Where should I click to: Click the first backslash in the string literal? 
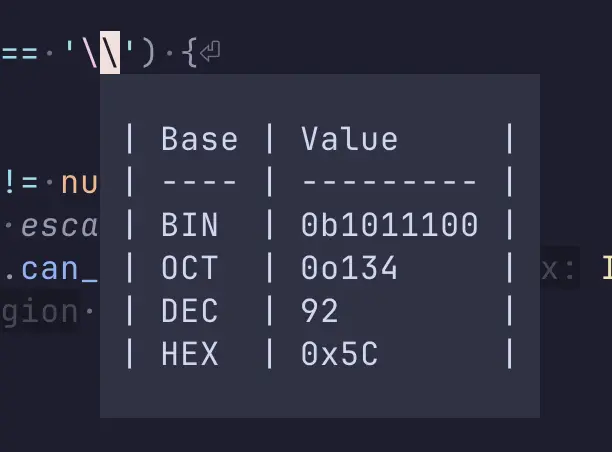[x=90, y=52]
